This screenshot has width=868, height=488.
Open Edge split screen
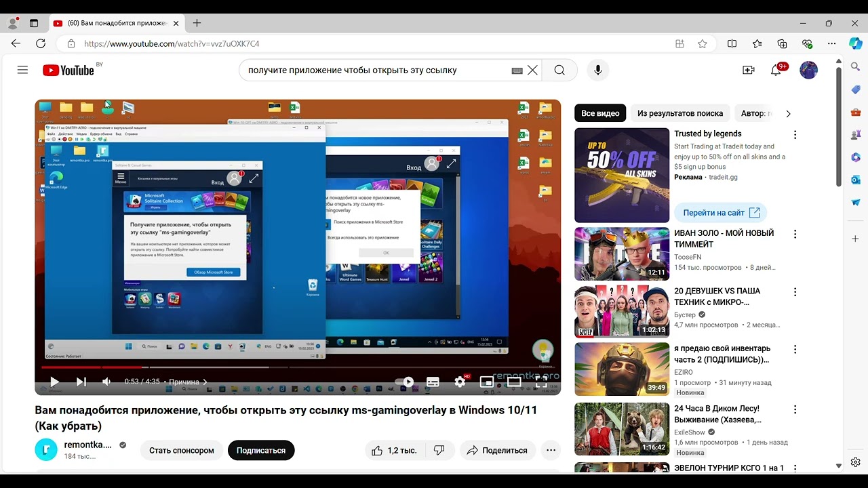[x=732, y=43]
